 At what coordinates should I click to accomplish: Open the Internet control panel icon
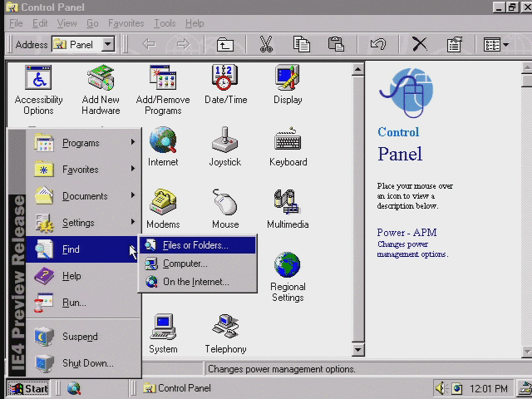pyautogui.click(x=163, y=146)
